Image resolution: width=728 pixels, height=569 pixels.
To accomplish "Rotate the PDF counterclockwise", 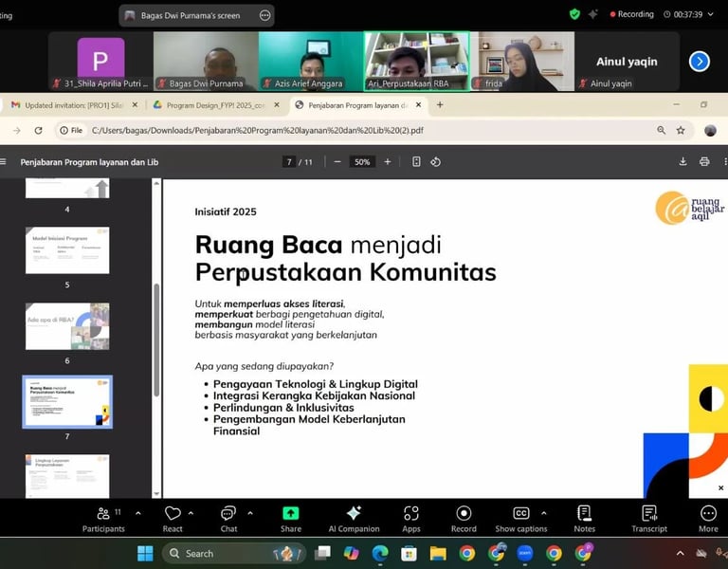I will click(435, 162).
